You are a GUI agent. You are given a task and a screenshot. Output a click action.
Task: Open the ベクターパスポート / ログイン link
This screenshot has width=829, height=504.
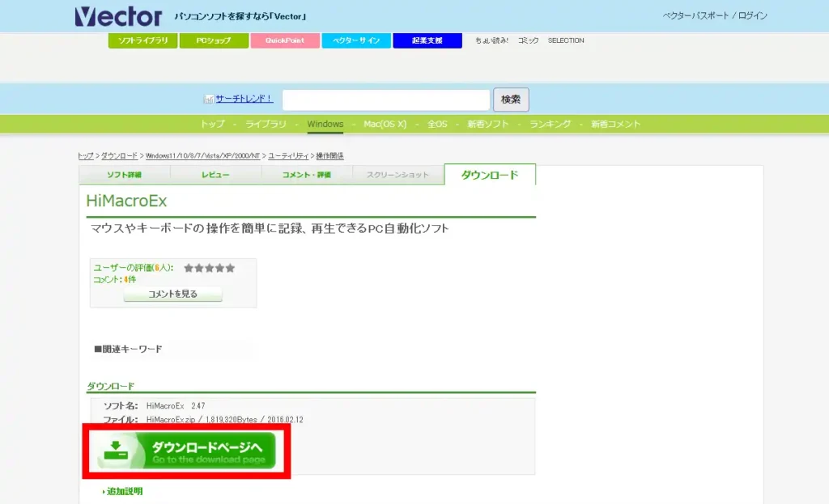(x=713, y=15)
